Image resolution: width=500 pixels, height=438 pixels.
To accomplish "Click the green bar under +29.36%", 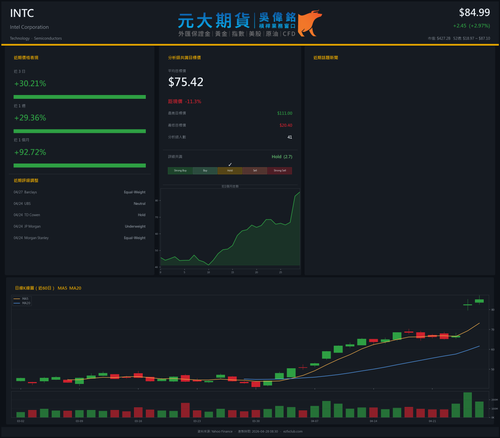I will coord(80,131).
